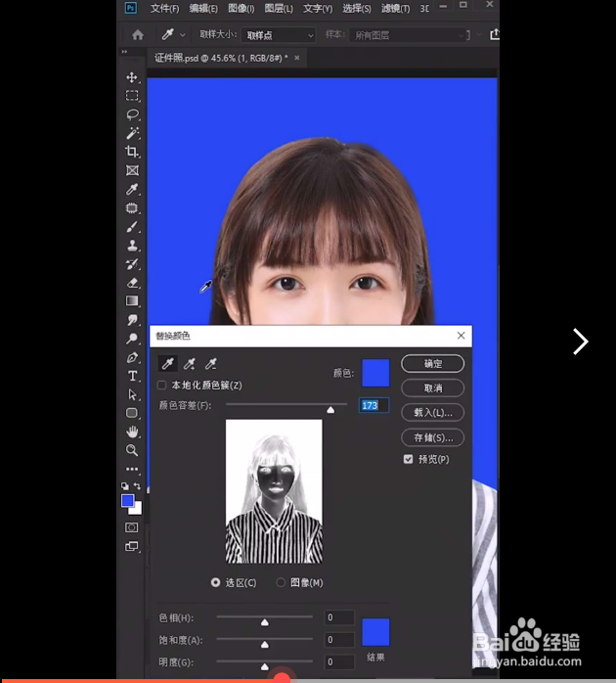Click the 取消 button
616x683 pixels.
click(432, 388)
